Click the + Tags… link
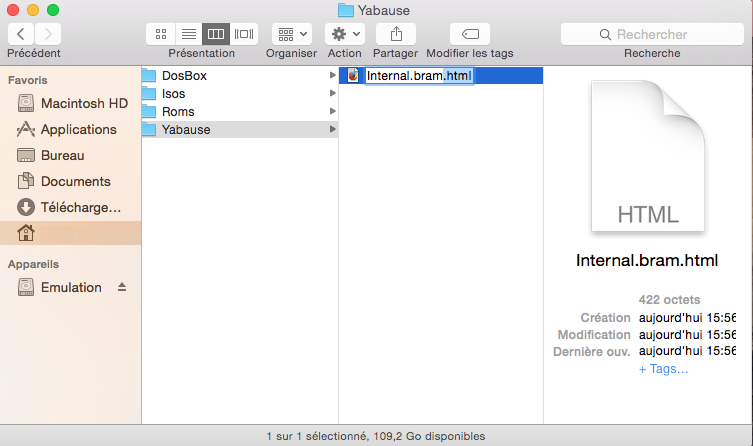The width and height of the screenshot is (753, 446). [663, 369]
